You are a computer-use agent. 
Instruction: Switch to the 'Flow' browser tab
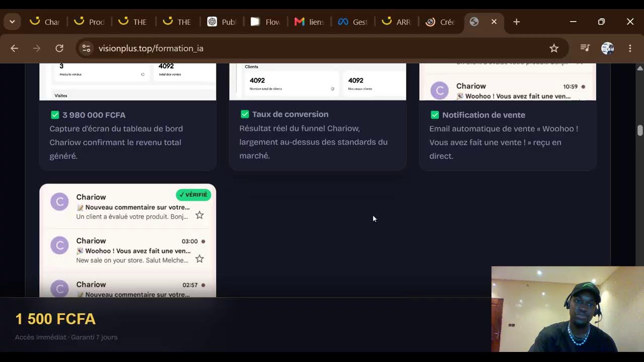point(266,22)
